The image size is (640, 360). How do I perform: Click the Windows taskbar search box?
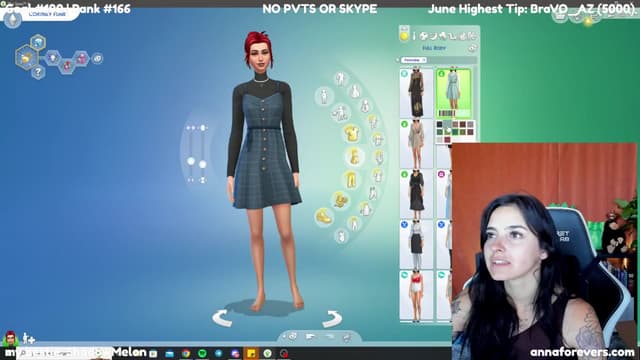click(64, 353)
